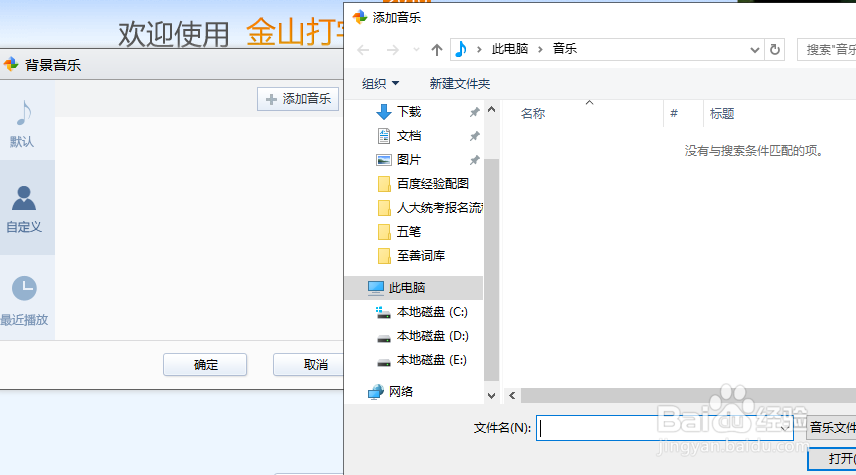This screenshot has width=856, height=475.
Task: Click 新建文件夹
Action: (x=460, y=84)
